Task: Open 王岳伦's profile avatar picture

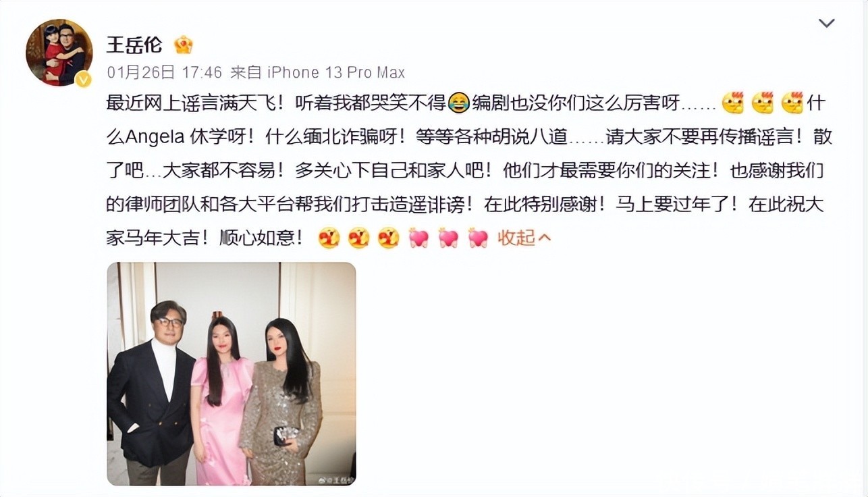Action: pyautogui.click(x=59, y=53)
